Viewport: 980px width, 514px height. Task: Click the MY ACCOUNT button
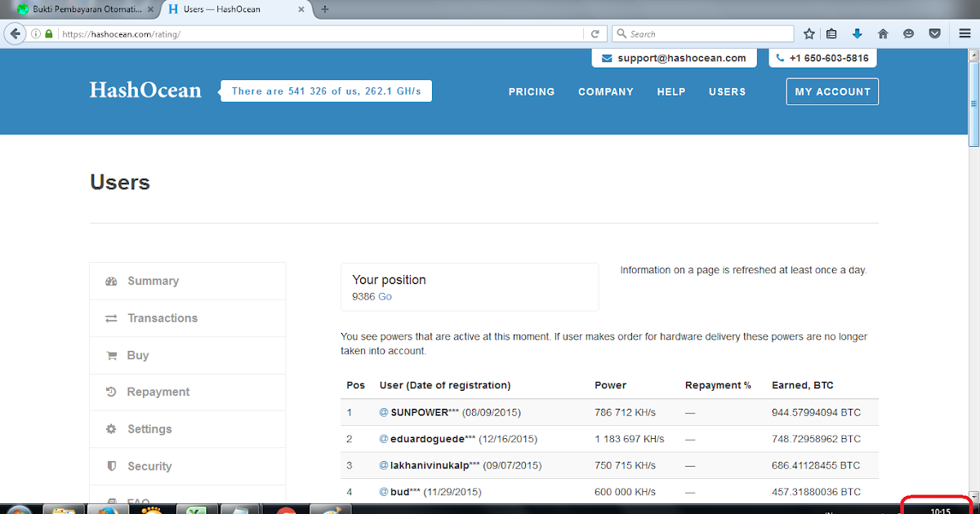click(x=832, y=91)
